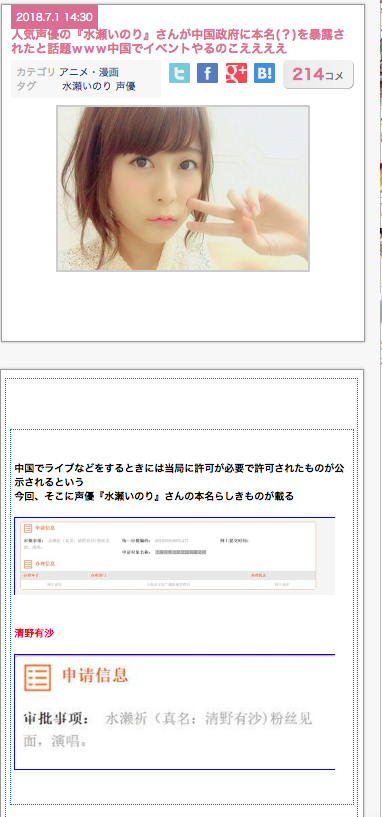The height and width of the screenshot is (817, 382).
Task: Open the small application info table image
Action: [175, 556]
